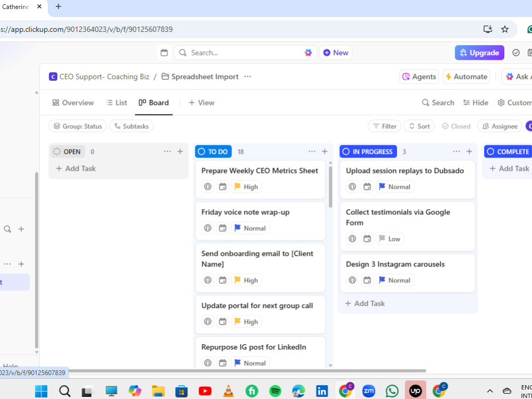Click assignee icon on Friday voice note wrap-up
The width and height of the screenshot is (532, 399).
[x=207, y=228]
